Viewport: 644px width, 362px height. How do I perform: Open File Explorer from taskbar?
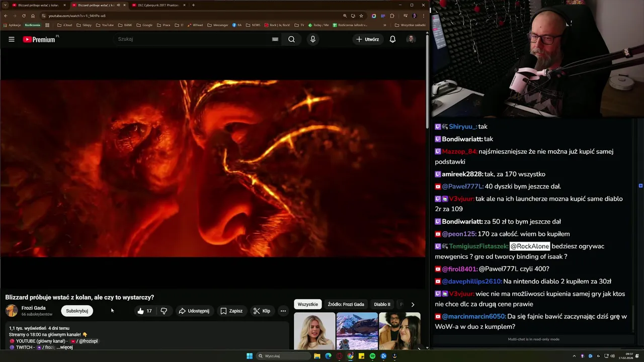coord(317,356)
